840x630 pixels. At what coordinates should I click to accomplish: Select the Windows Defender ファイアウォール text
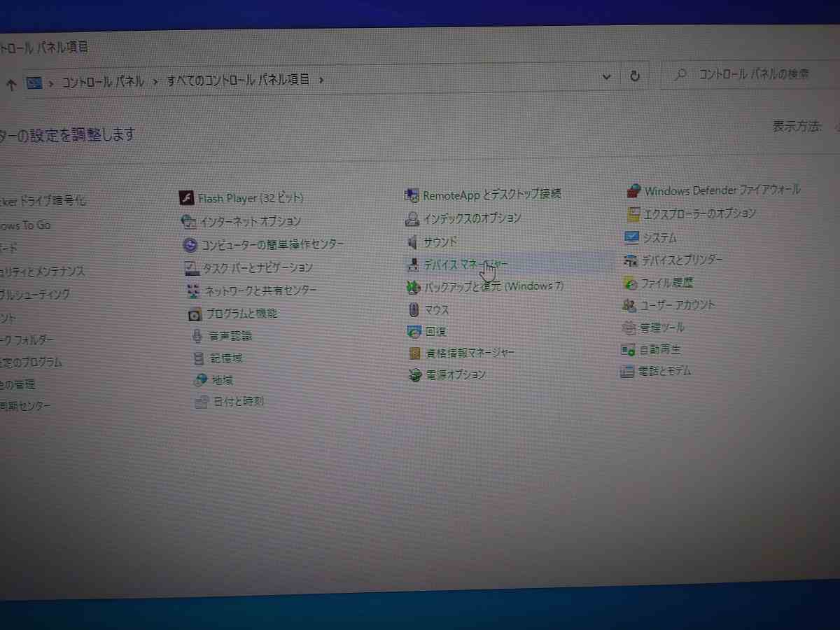pyautogui.click(x=722, y=190)
